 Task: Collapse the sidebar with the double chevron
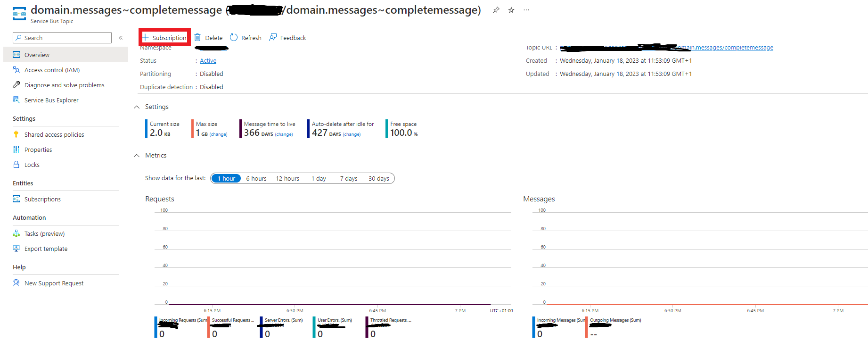(121, 38)
